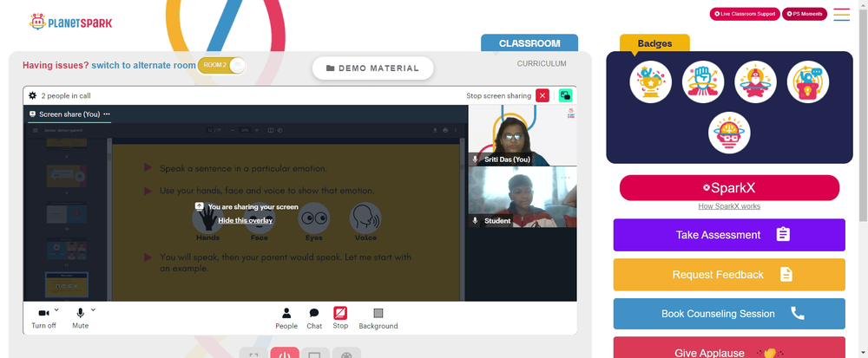Expand camera options chevron
Image resolution: width=868 pixels, height=358 pixels.
56,310
